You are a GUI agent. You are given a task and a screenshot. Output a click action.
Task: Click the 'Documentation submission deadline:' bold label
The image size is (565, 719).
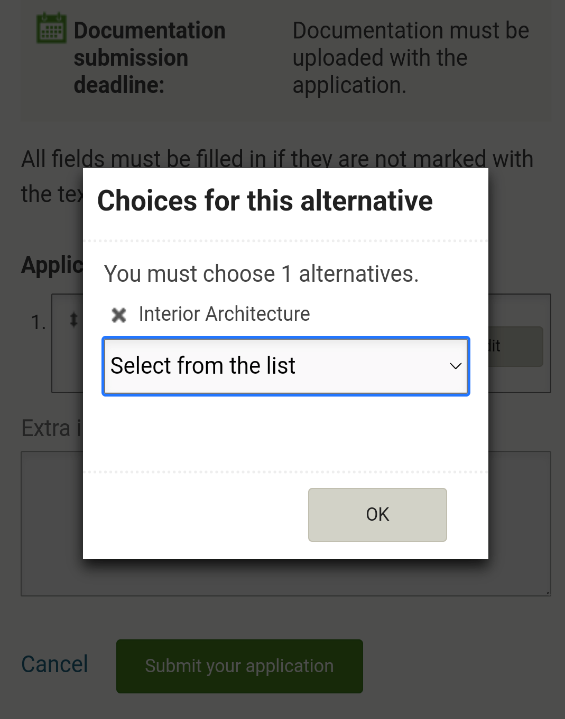click(150, 58)
